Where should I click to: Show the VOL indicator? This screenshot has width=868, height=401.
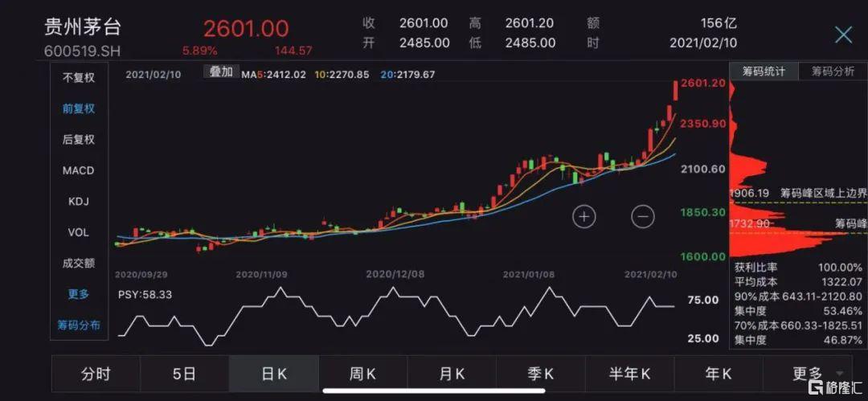tap(79, 232)
